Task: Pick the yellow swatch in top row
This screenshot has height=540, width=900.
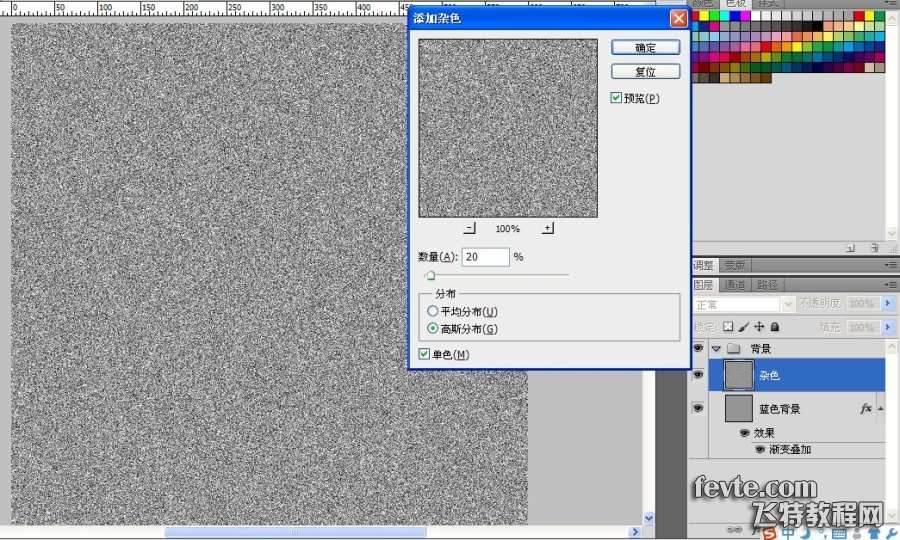Action: coord(704,16)
